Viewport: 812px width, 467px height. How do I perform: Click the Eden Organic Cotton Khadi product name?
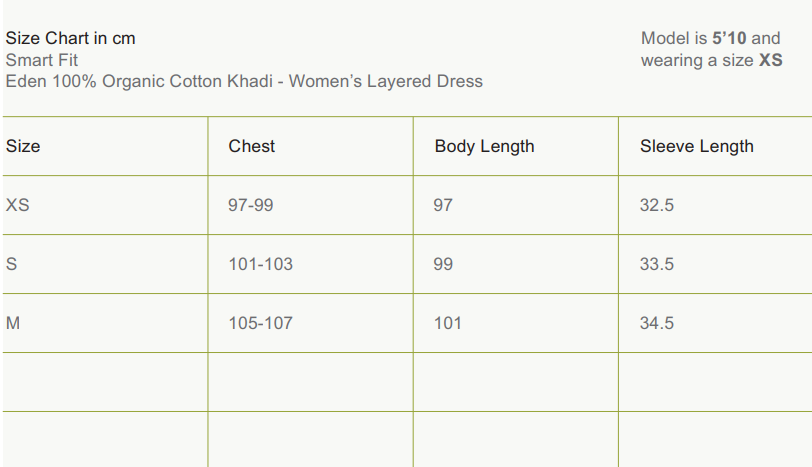[244, 81]
